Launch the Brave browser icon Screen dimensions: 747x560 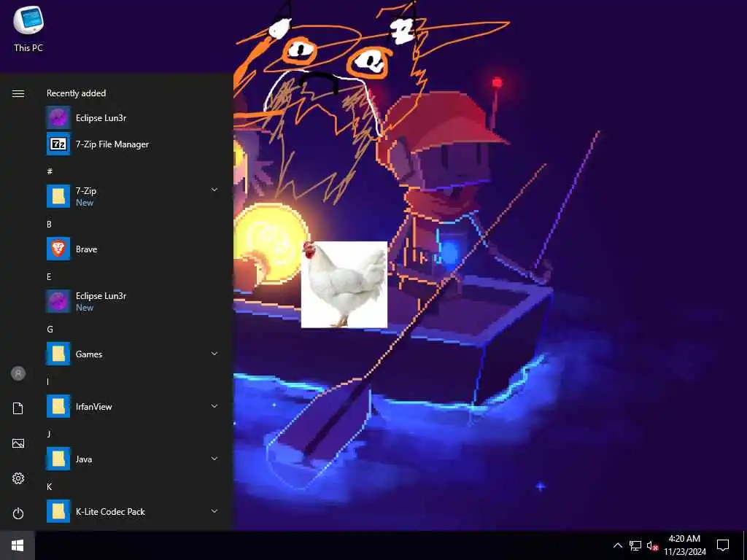[x=58, y=249]
